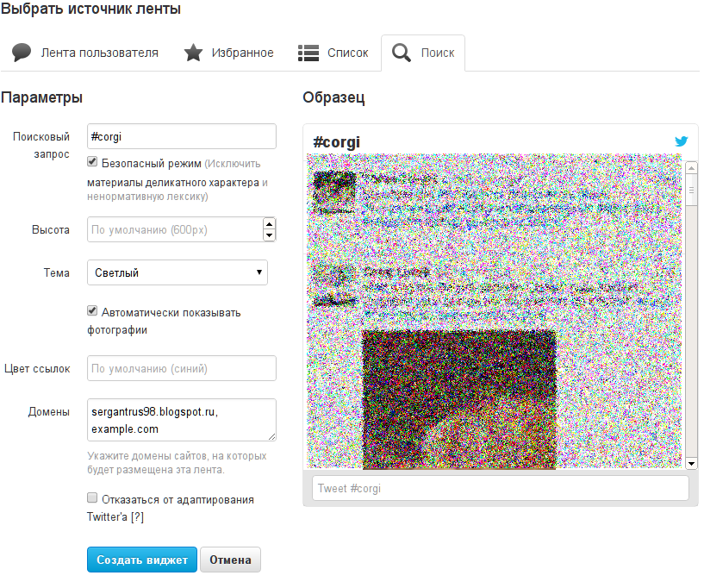
Task: Click the magnifier icon beside Поиск
Action: 402,53
